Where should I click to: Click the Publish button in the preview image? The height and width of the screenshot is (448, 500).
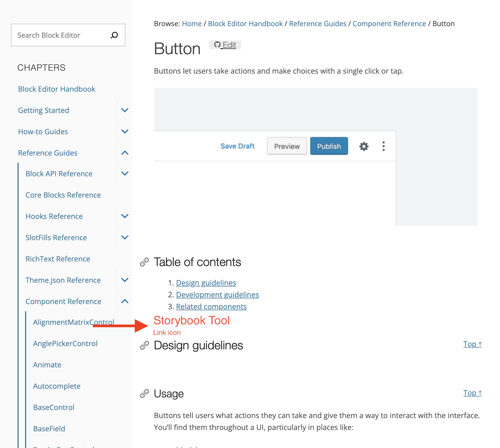(x=329, y=146)
